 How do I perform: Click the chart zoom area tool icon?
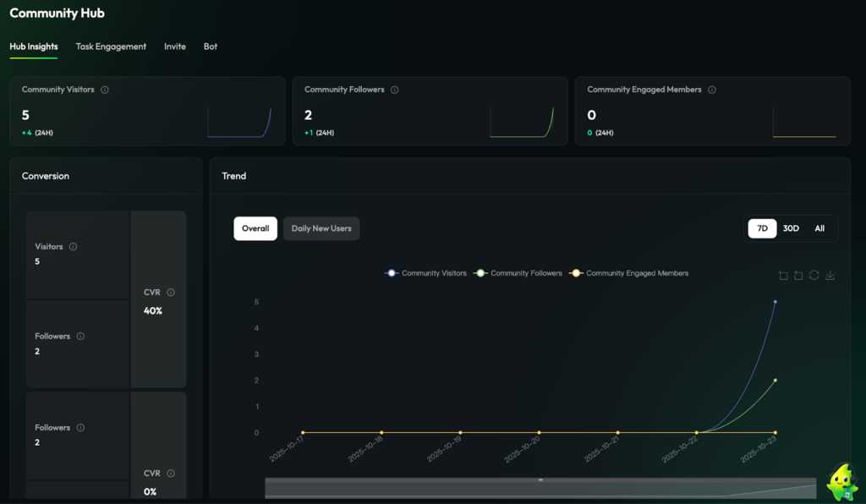point(783,276)
